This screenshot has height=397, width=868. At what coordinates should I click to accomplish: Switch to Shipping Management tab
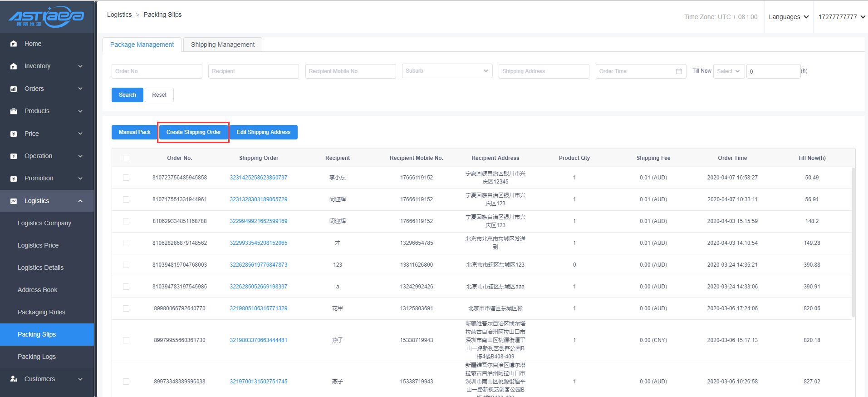(222, 45)
